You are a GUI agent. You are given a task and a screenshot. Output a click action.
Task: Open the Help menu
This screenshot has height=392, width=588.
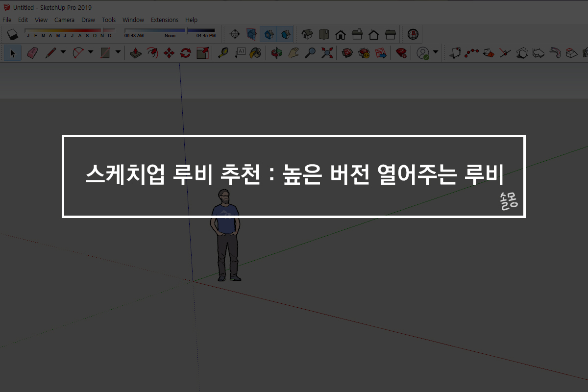191,20
